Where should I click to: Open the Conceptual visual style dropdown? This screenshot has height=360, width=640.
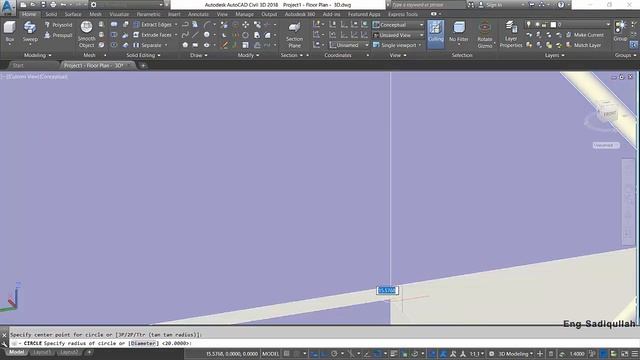[398, 25]
